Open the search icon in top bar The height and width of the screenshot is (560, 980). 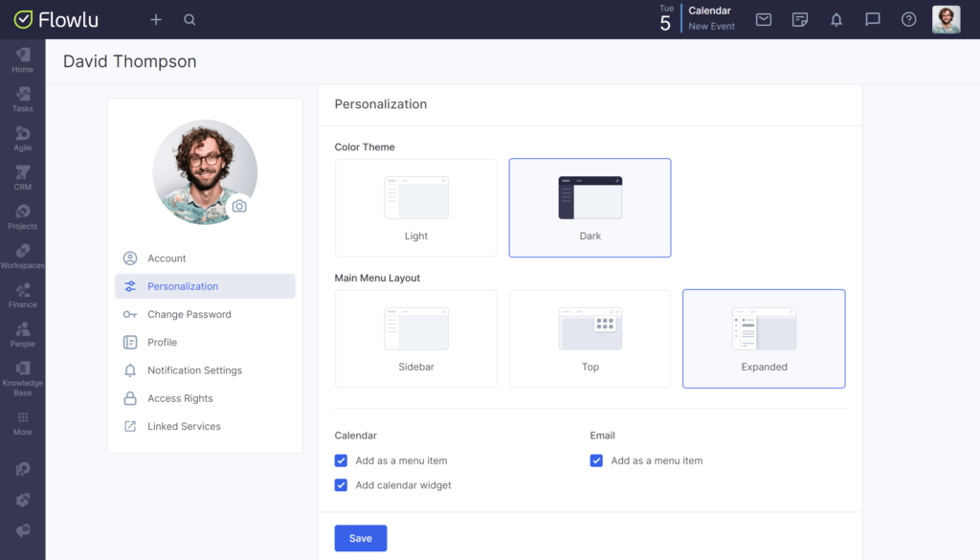(189, 20)
